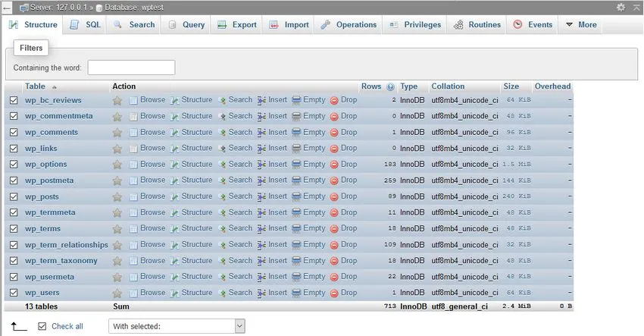Open the wp_options table link
Viewport: 644px width, 336px height.
(x=45, y=165)
